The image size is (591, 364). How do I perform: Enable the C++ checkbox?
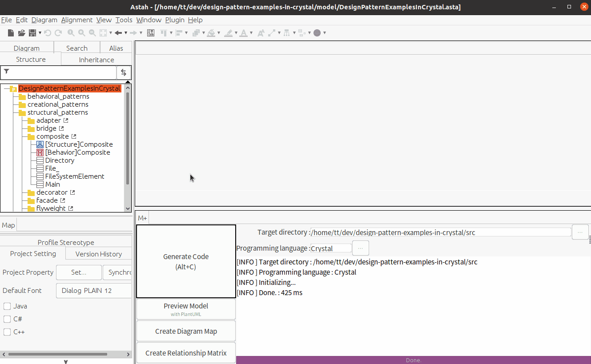(x=7, y=332)
